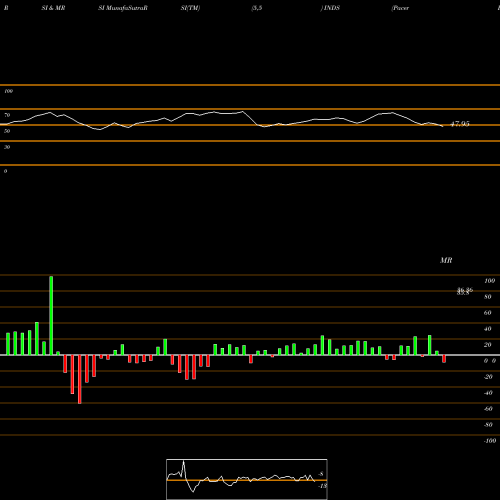Click the MR axis label -40
Screen dimensions: 500x500
point(488,393)
